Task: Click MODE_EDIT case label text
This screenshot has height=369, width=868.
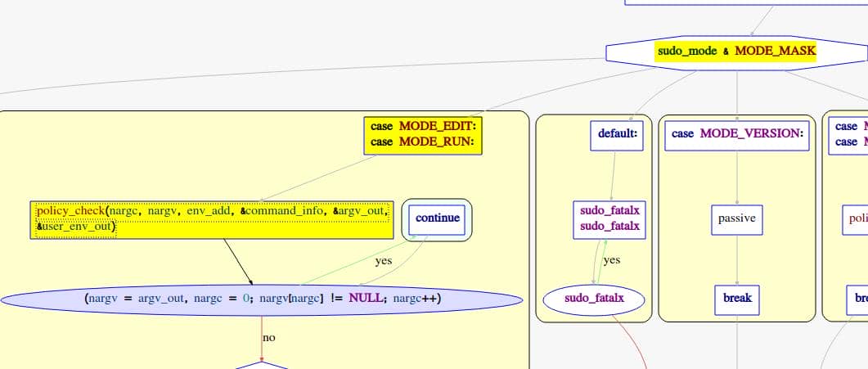Action: 437,127
